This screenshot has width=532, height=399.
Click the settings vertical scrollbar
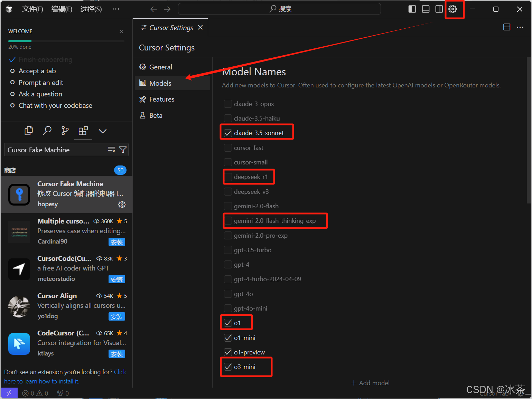[529, 131]
